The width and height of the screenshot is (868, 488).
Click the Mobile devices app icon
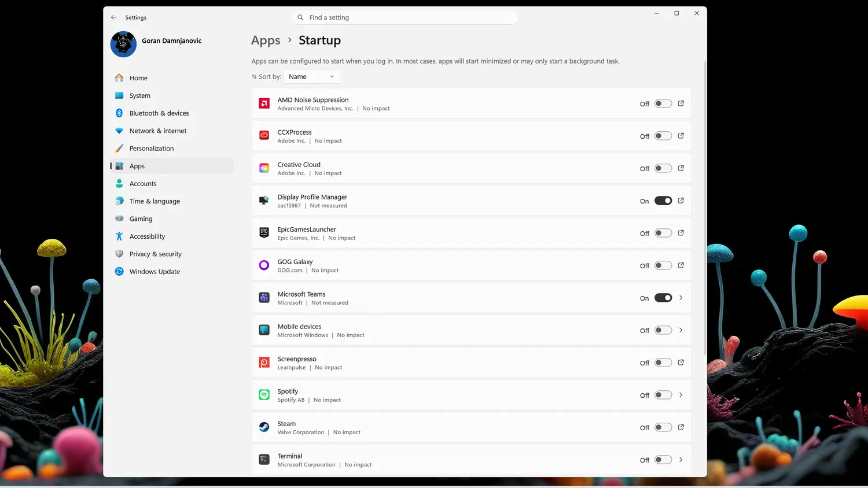tap(264, 330)
